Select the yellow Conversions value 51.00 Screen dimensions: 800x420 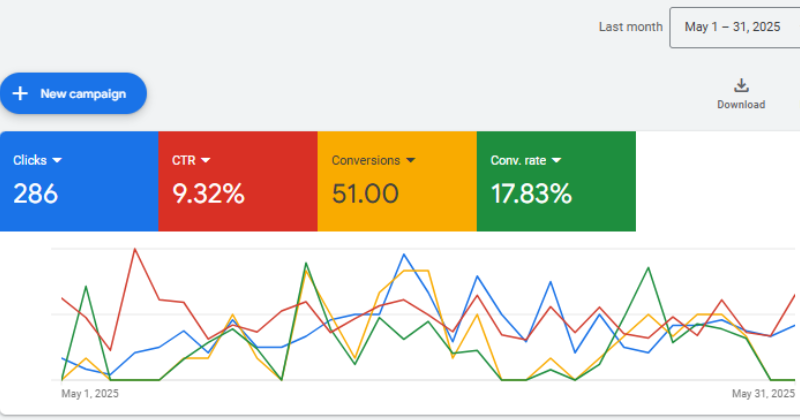pyautogui.click(x=365, y=194)
